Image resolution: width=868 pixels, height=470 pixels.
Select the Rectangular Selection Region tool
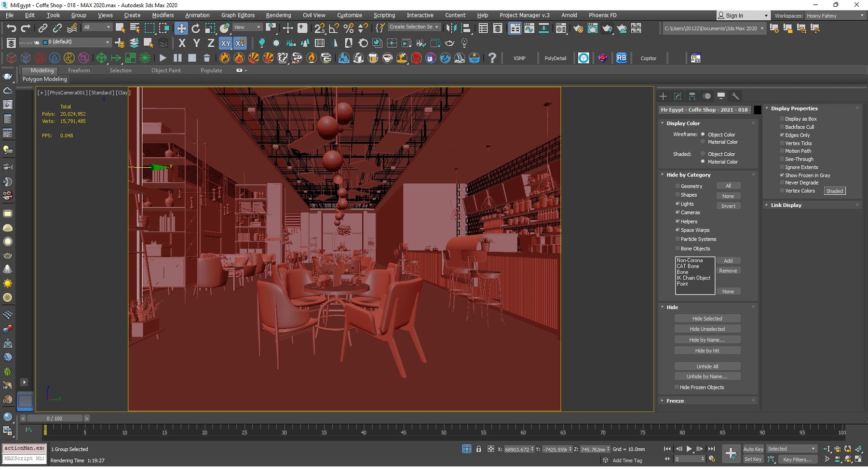click(x=150, y=28)
